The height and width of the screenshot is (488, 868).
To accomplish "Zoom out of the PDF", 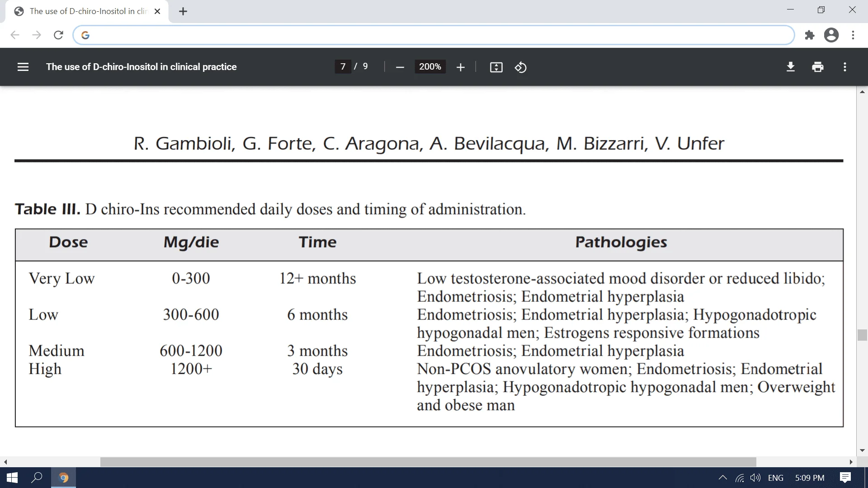I will (x=400, y=67).
